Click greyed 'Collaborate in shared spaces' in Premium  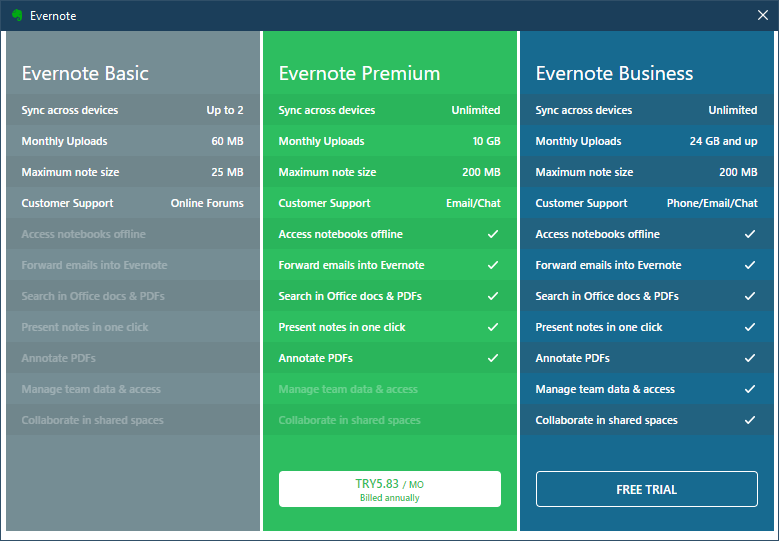point(349,420)
